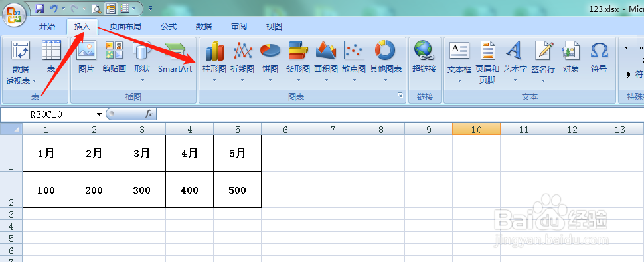This screenshot has height=262, width=644.
Task: Insert a 超链接 hyperlink
Action: pyautogui.click(x=424, y=58)
